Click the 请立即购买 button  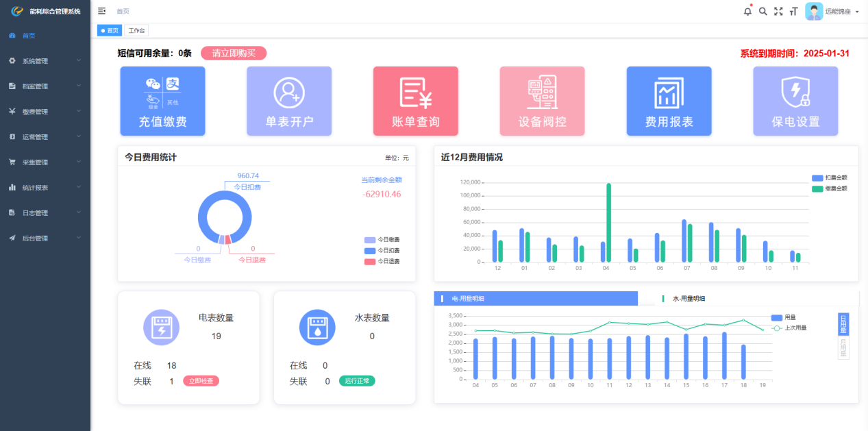pyautogui.click(x=233, y=53)
